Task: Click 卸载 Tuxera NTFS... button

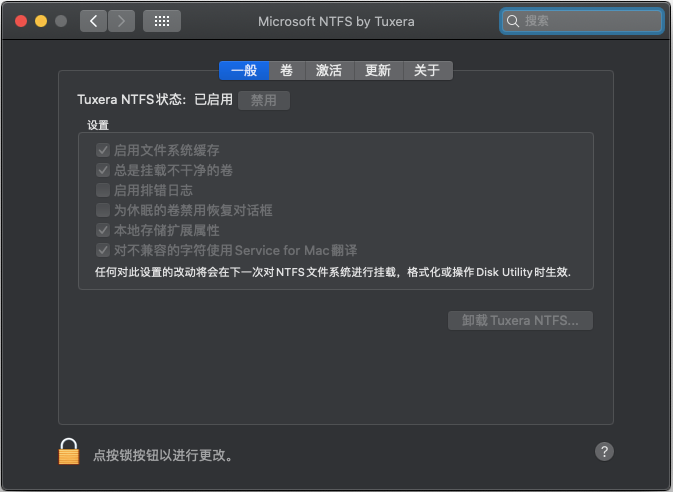Action: tap(520, 321)
